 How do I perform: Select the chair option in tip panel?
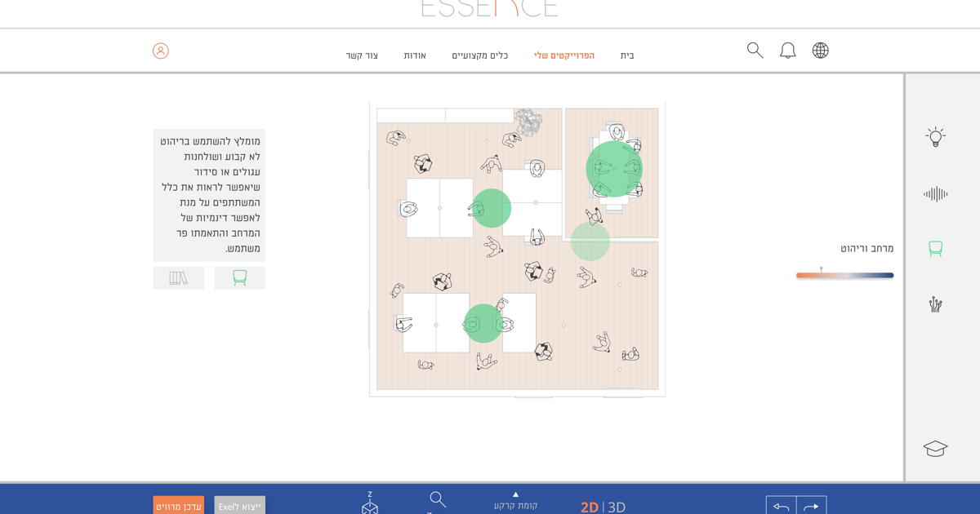239,278
